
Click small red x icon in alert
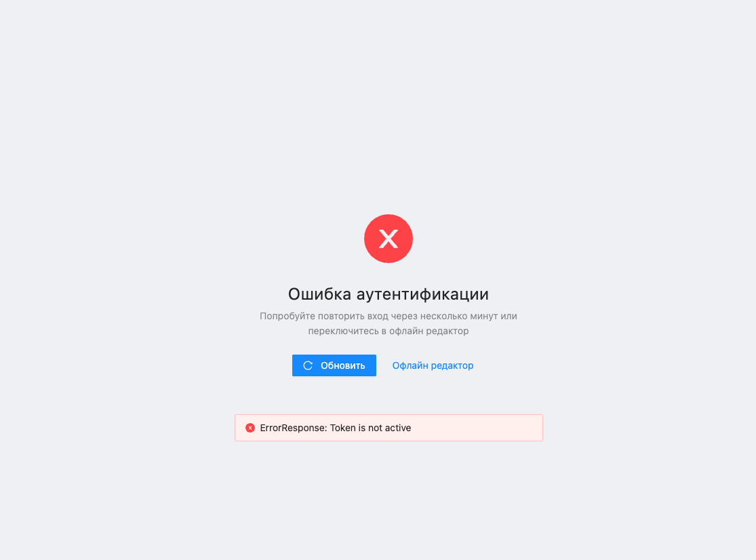point(250,428)
